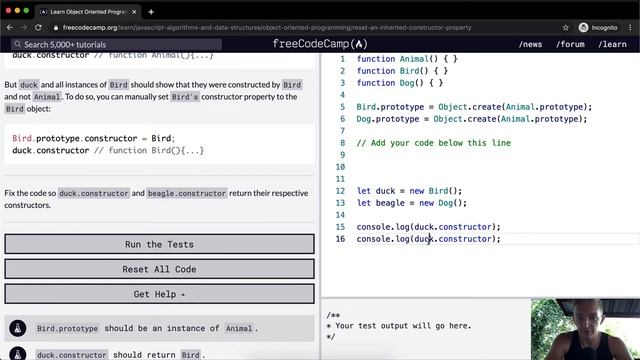Viewport: 640px width, 360px height.
Task: Click line 15 console.log(duck.constructor)
Action: click(428, 227)
